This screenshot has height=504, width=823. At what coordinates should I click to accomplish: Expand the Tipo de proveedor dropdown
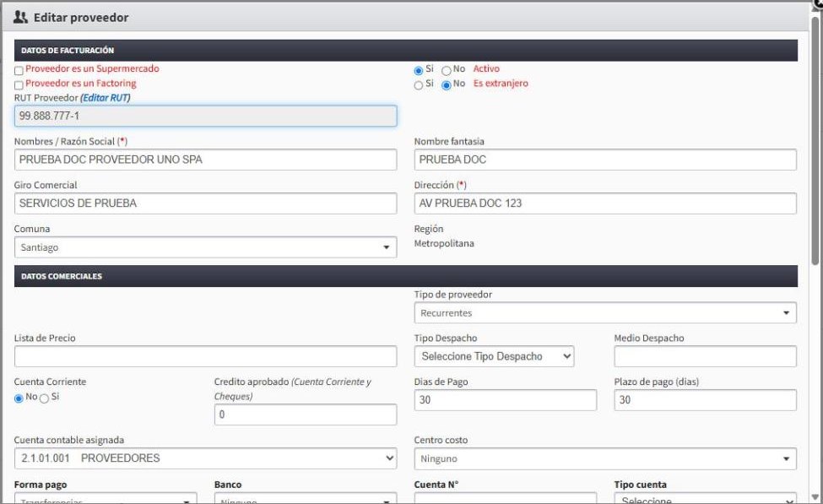coord(605,313)
